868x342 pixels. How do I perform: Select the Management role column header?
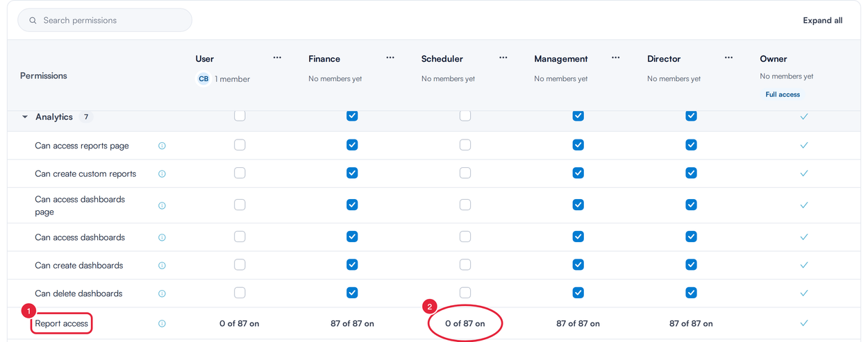click(561, 59)
